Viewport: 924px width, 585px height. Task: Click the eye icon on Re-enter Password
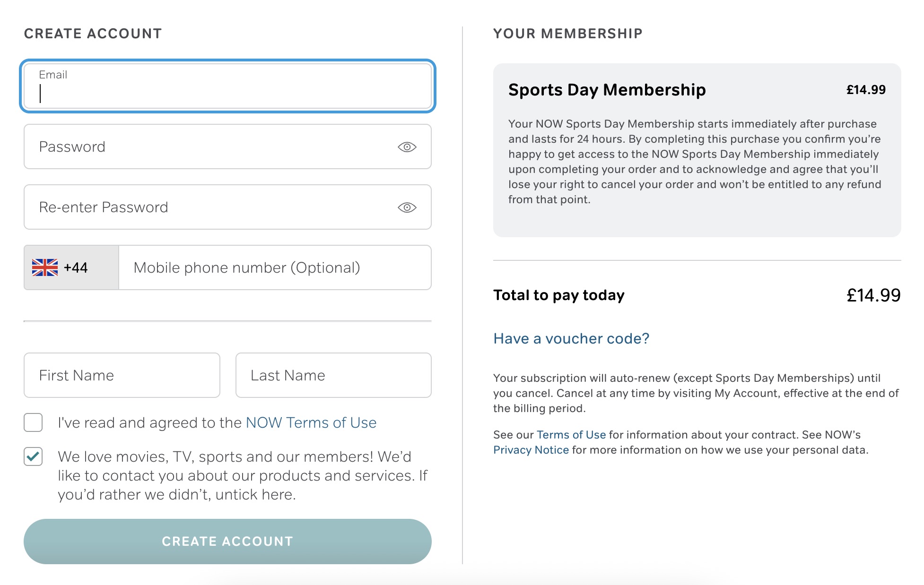click(407, 207)
